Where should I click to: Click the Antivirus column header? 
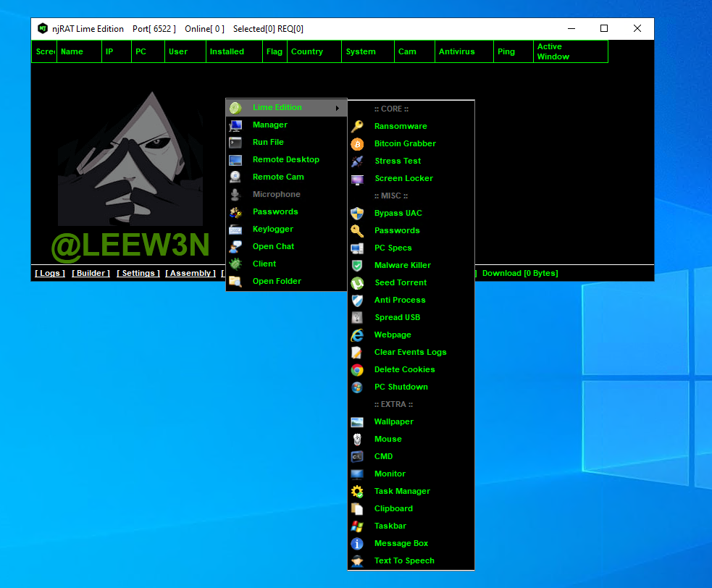coord(456,51)
